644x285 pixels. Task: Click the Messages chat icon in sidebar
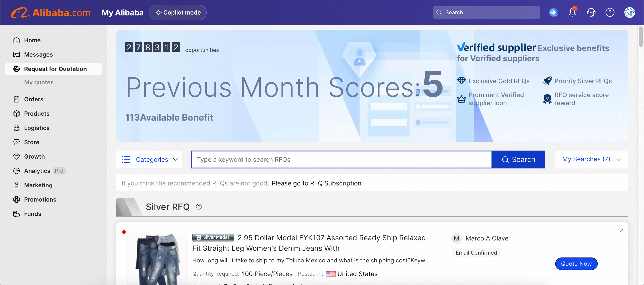pyautogui.click(x=17, y=55)
